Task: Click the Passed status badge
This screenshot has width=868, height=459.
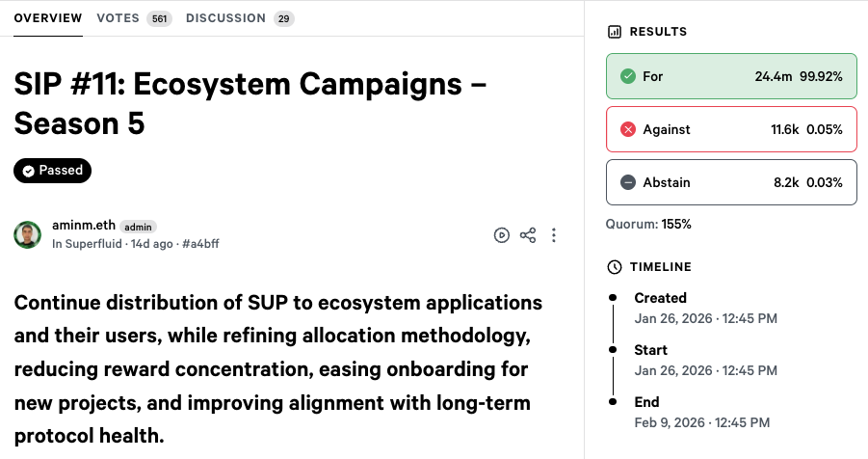Action: (53, 171)
